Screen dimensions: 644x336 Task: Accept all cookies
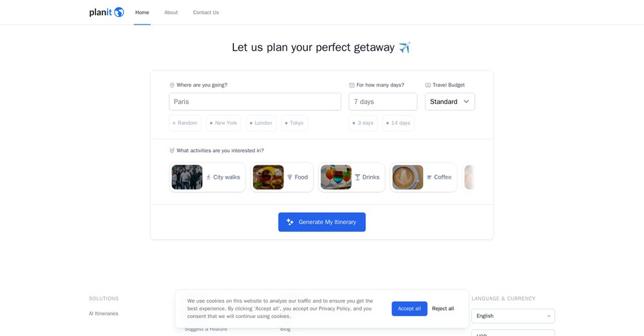[x=409, y=308]
